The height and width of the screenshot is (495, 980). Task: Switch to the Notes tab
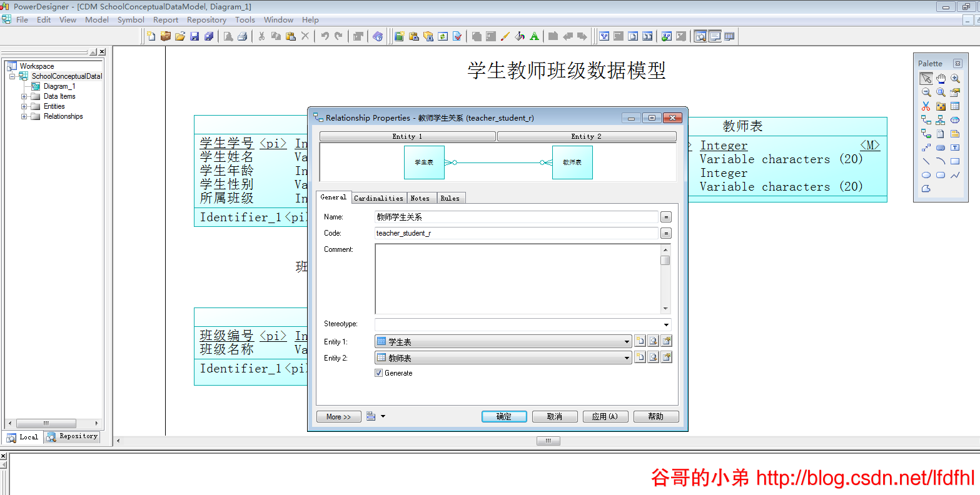pos(420,198)
